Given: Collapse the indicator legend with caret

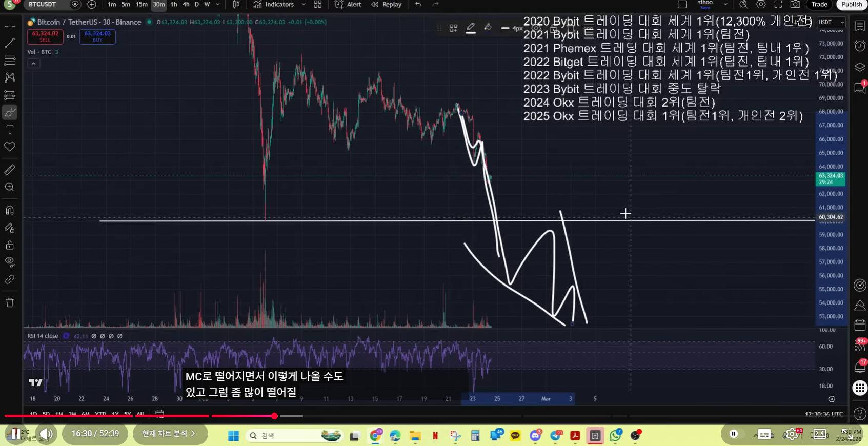Looking at the screenshot, I should (33, 64).
